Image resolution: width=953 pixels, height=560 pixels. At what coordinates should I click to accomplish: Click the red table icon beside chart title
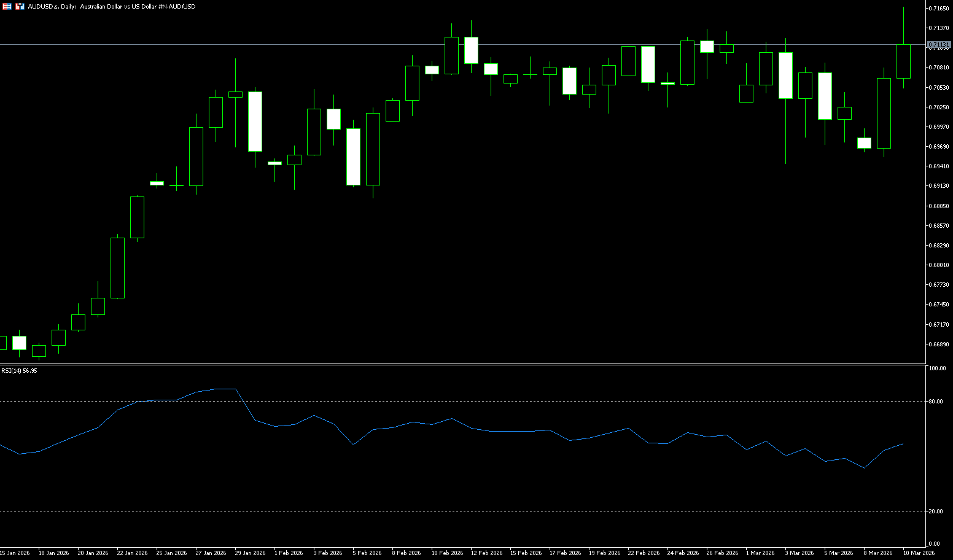[x=7, y=6]
